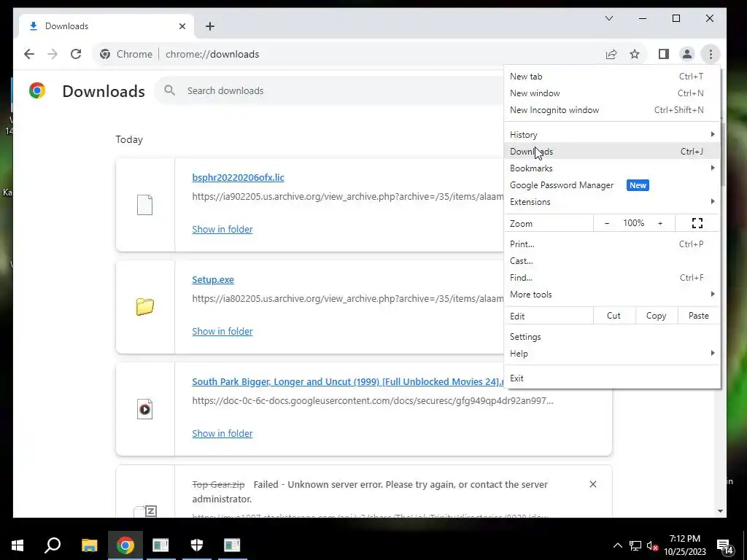The width and height of the screenshot is (747, 560).
Task: Focus the Search downloads field
Action: [329, 90]
